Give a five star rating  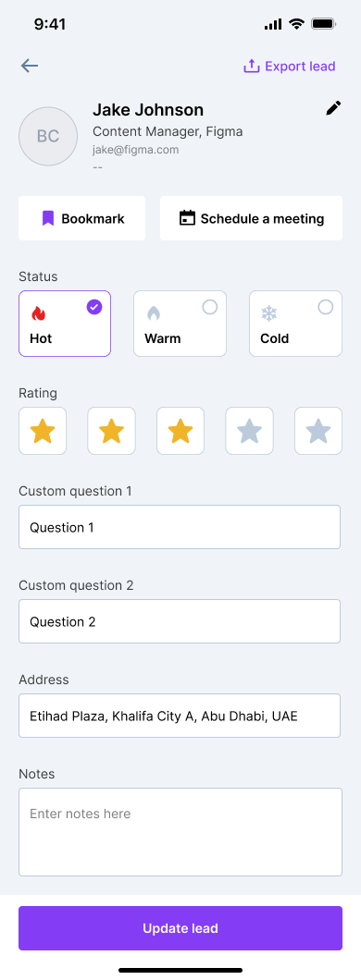coord(318,431)
